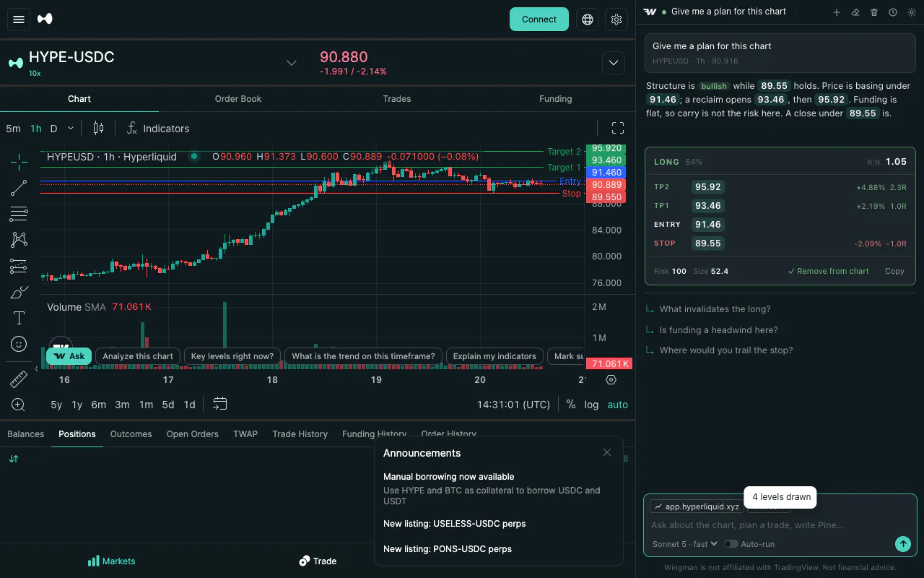The width and height of the screenshot is (924, 578).
Task: Click Remove from chart
Action: pyautogui.click(x=829, y=271)
